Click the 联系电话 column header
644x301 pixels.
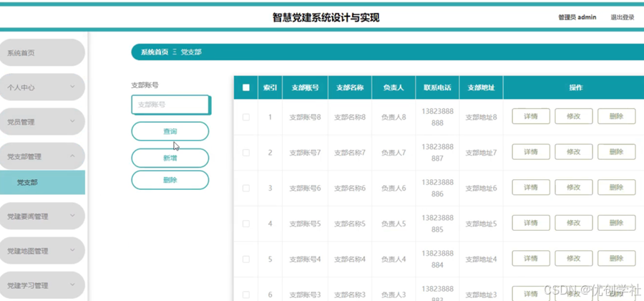[437, 87]
